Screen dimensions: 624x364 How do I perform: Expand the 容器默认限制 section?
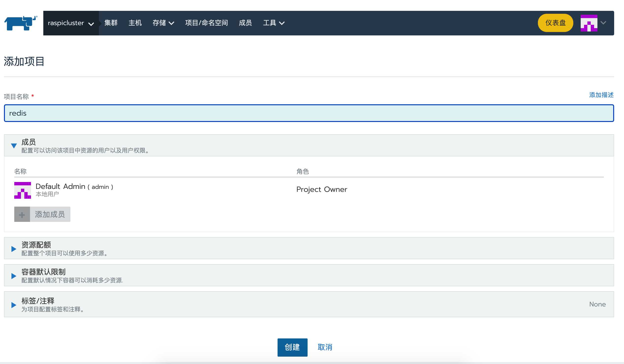tap(14, 276)
